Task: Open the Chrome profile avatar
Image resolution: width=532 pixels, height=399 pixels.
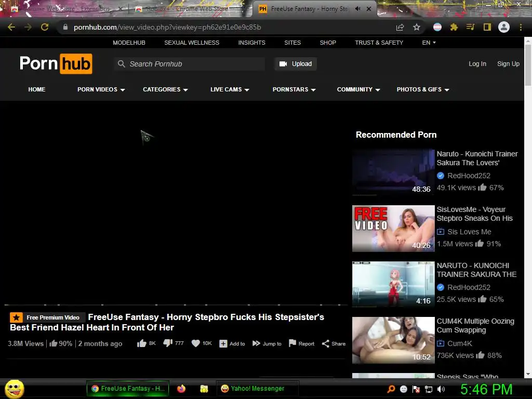Action: 504,27
